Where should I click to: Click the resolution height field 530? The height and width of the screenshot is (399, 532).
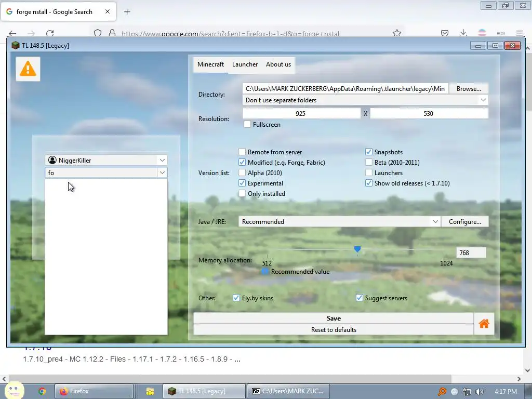(x=429, y=113)
